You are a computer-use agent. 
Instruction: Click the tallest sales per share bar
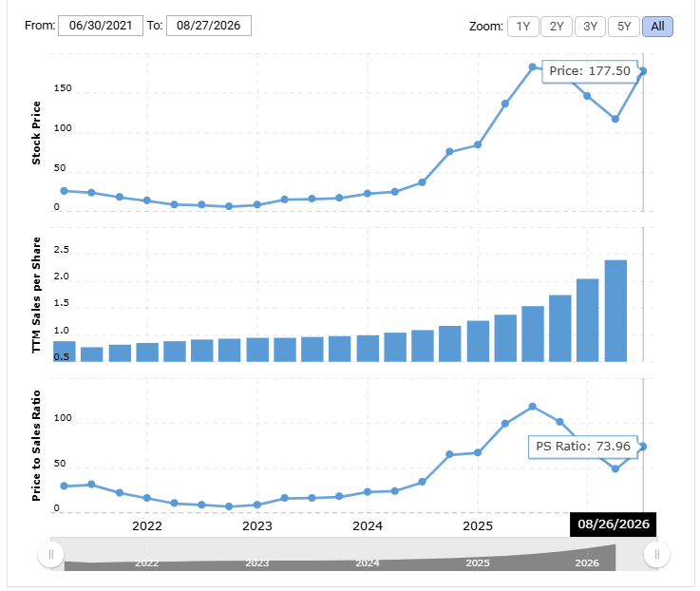click(x=615, y=311)
